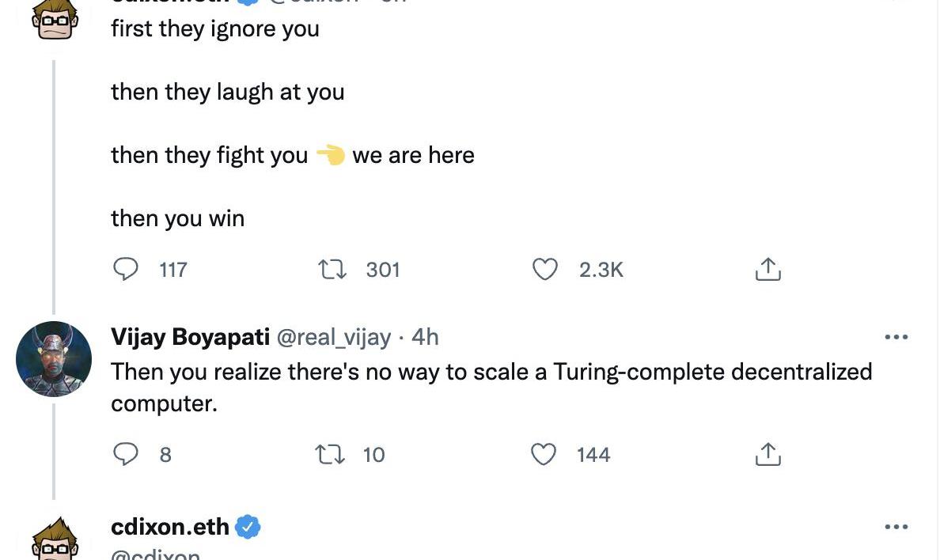Open the "then they fight you" tweet text

tap(209, 155)
